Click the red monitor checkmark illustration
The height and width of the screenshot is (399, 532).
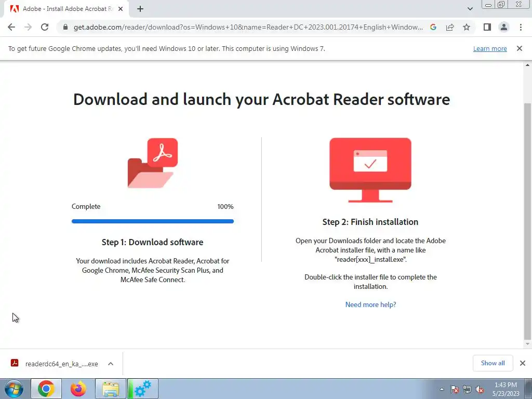coord(370,170)
